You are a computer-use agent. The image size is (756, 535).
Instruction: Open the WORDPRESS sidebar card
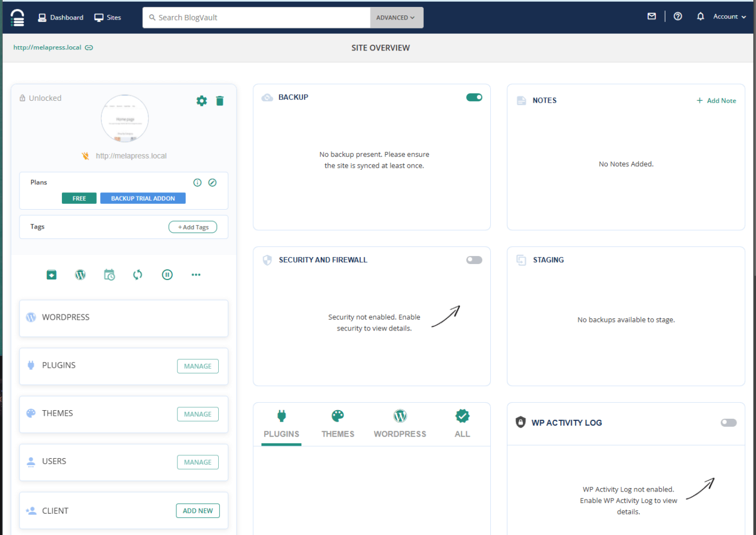[x=124, y=318]
